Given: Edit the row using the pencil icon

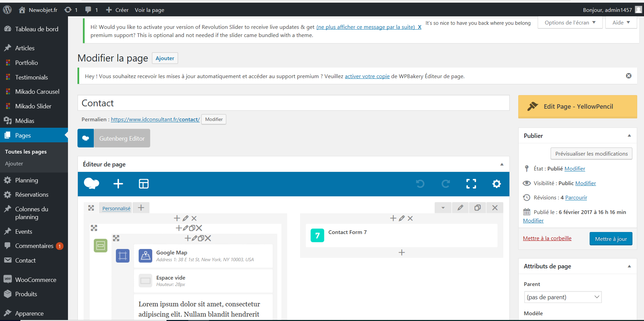Looking at the screenshot, I should (460, 208).
